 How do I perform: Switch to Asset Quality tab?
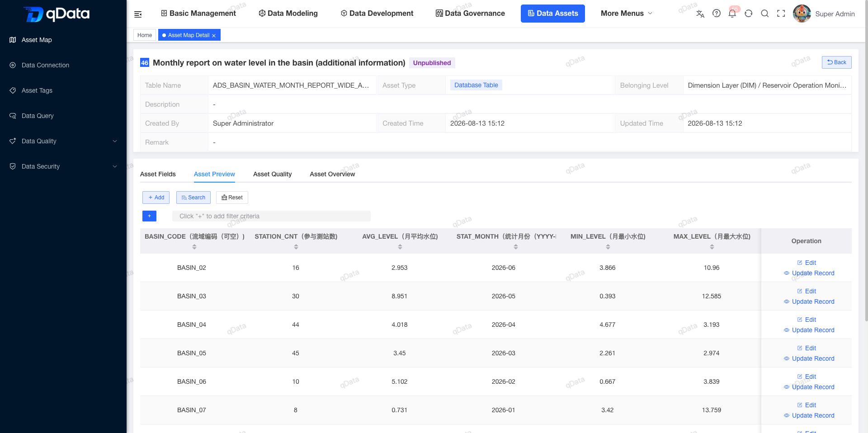click(x=272, y=174)
